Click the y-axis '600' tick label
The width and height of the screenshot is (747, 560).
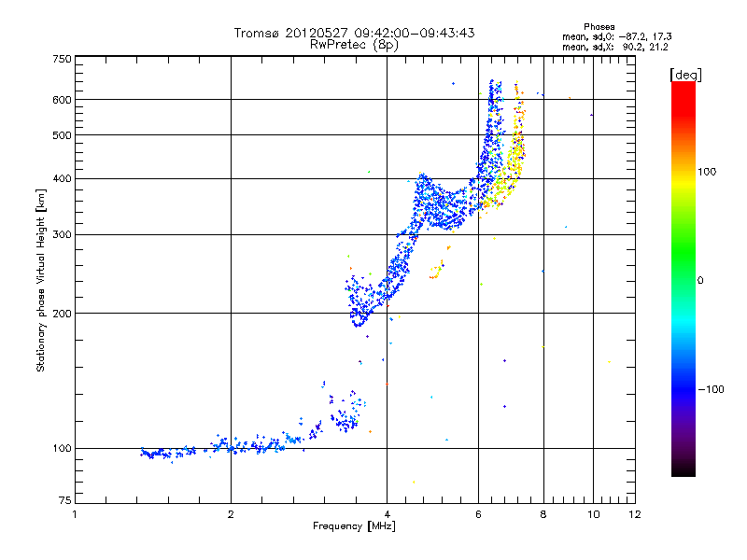63,100
